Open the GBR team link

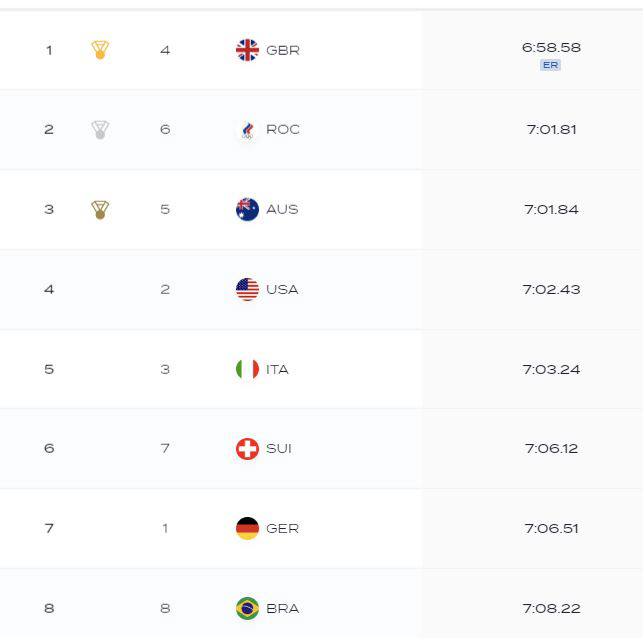click(283, 50)
